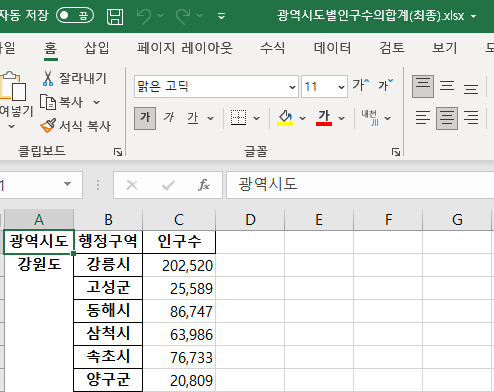Open the 페이지 레이아웃 tab

tap(185, 48)
